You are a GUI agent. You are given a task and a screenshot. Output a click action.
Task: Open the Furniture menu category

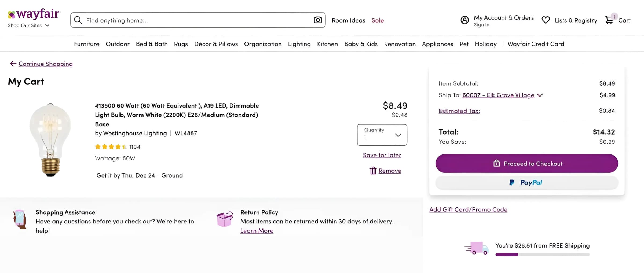point(87,44)
